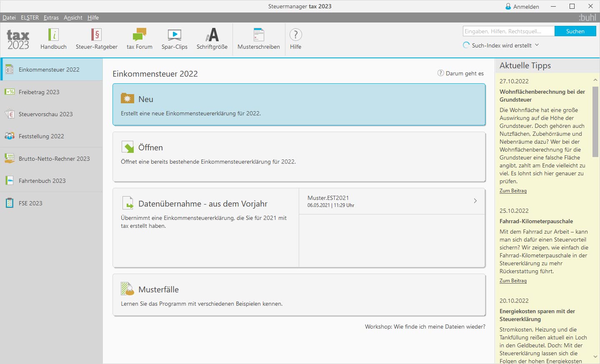Click Aktuelle Tipps scrollbar down arrow

pyautogui.click(x=595, y=357)
